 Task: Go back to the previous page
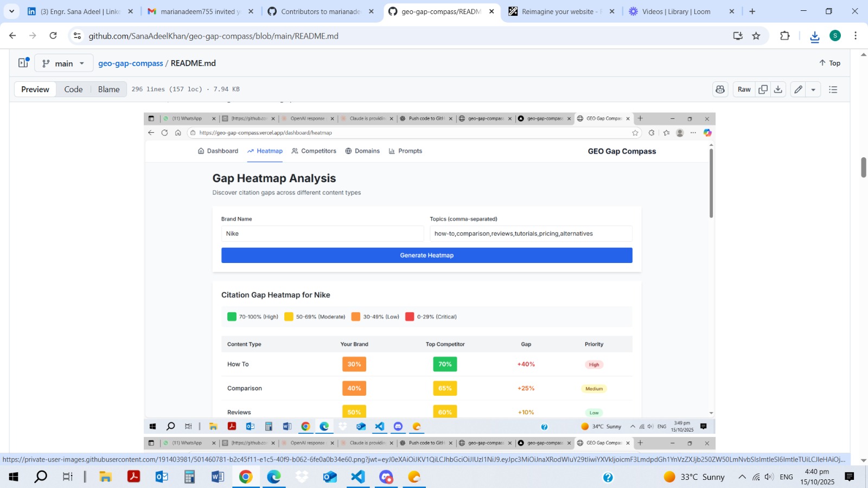(x=12, y=36)
